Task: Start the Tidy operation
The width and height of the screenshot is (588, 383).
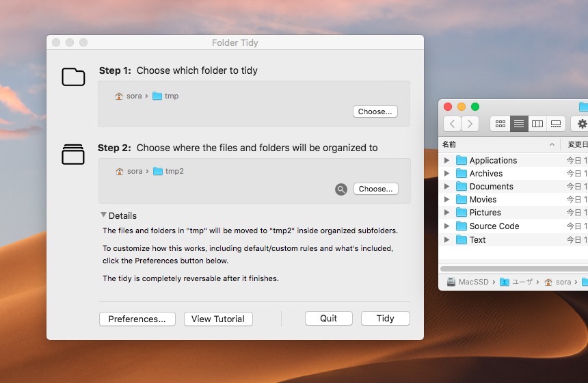Action: coord(386,319)
